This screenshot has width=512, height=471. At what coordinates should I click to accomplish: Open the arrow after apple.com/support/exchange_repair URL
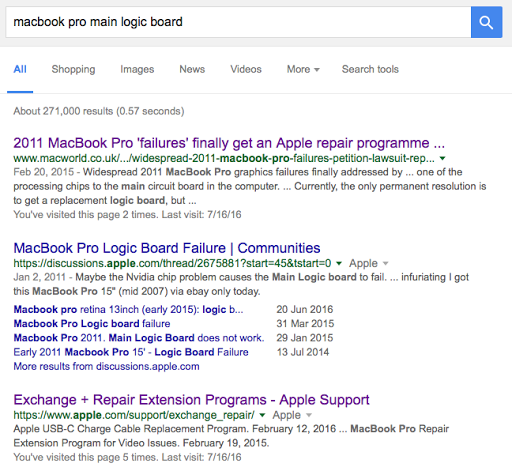262,415
